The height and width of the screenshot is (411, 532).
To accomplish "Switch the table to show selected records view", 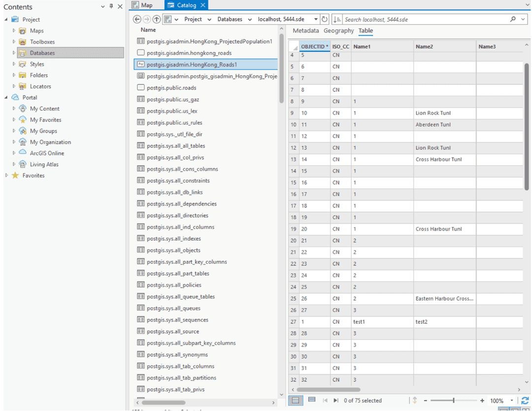I will [311, 401].
